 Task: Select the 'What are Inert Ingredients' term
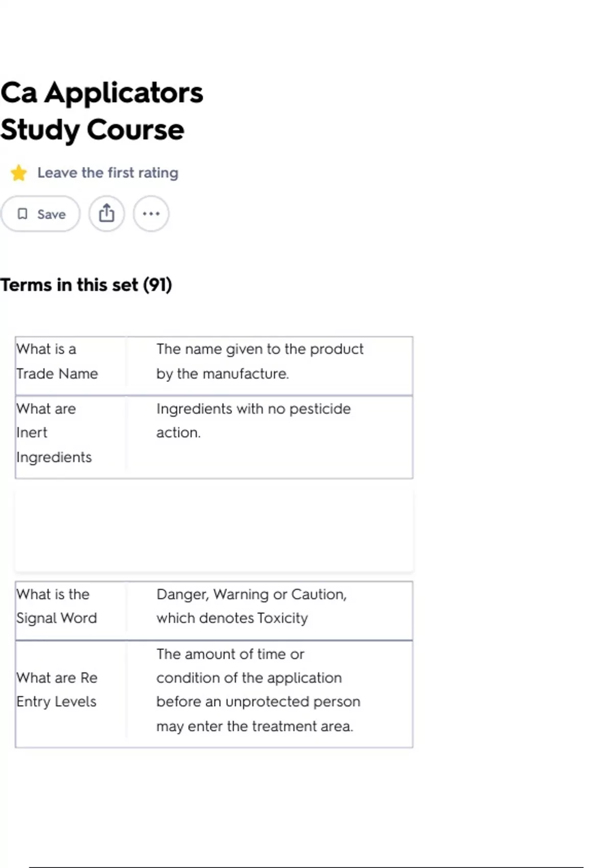tap(54, 432)
